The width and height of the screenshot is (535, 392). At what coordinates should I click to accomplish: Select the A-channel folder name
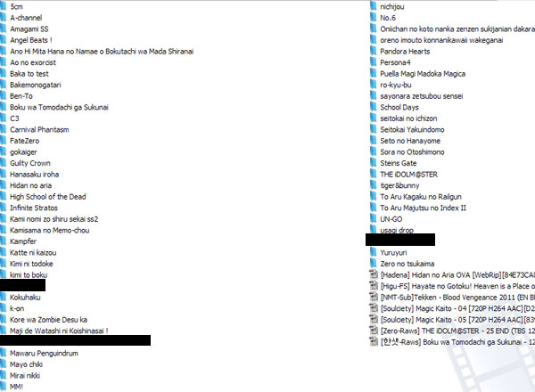(x=26, y=18)
